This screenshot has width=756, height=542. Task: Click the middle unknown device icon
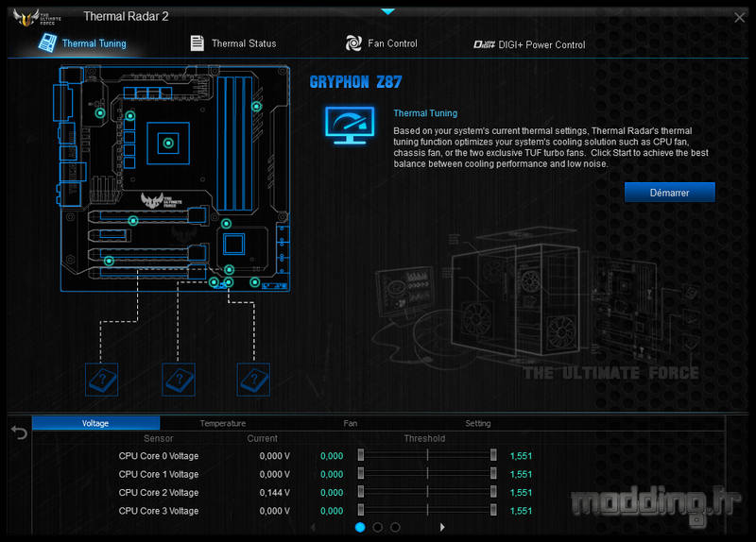click(x=179, y=380)
